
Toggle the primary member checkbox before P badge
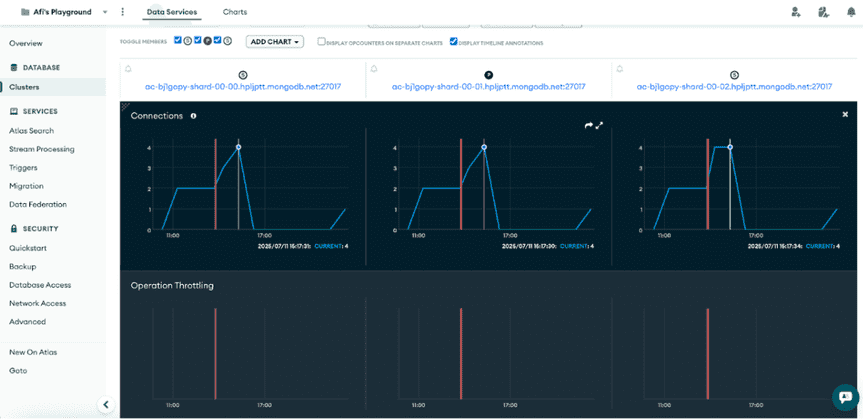(x=198, y=40)
